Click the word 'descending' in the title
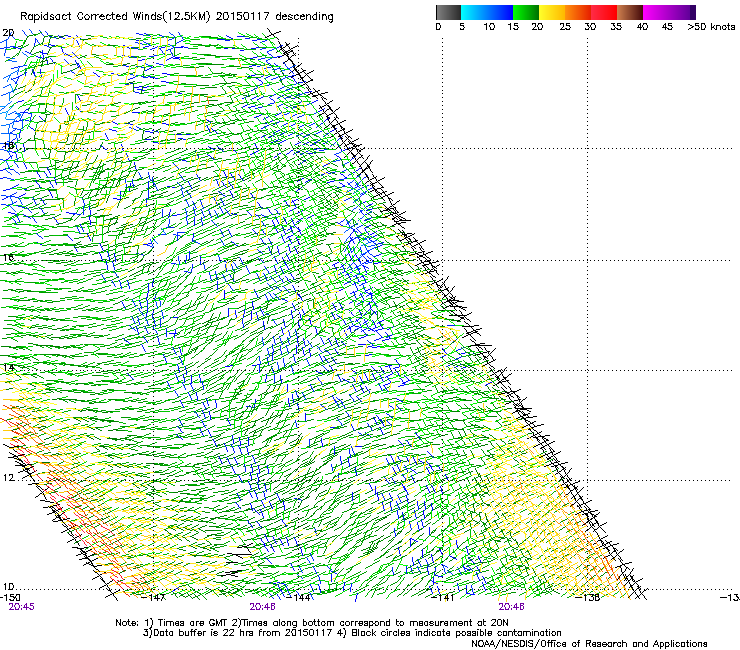The height and width of the screenshot is (650, 740). [x=304, y=17]
